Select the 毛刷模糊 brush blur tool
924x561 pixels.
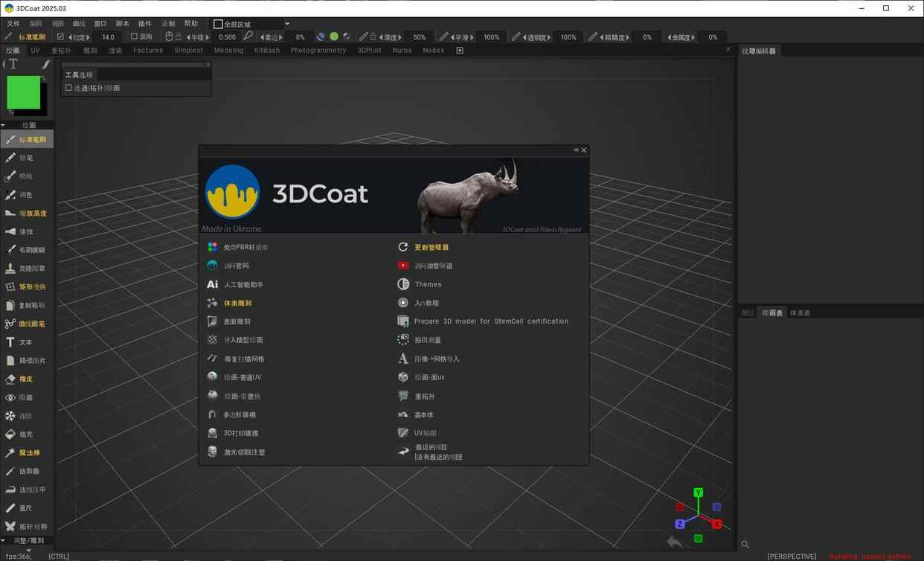(27, 250)
